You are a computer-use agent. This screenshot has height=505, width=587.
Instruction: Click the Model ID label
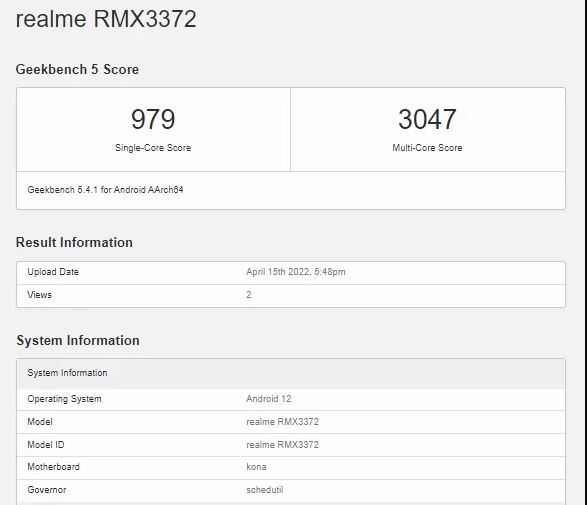click(x=46, y=445)
